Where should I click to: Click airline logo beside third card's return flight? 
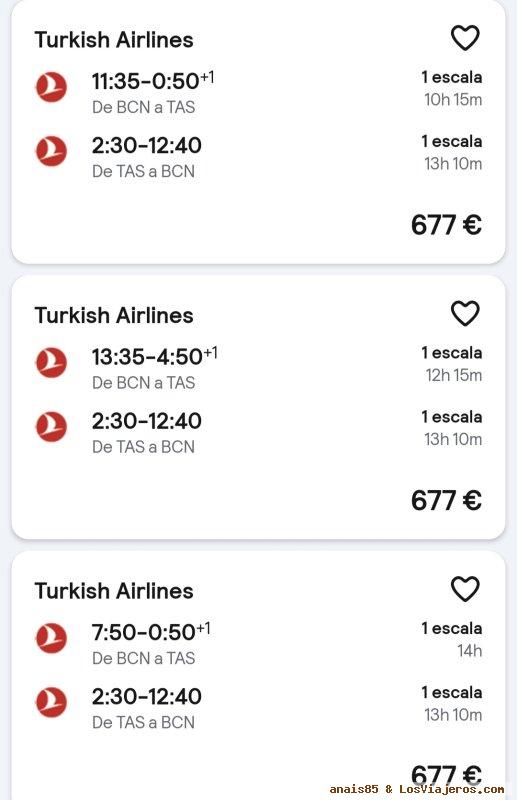coord(51,702)
